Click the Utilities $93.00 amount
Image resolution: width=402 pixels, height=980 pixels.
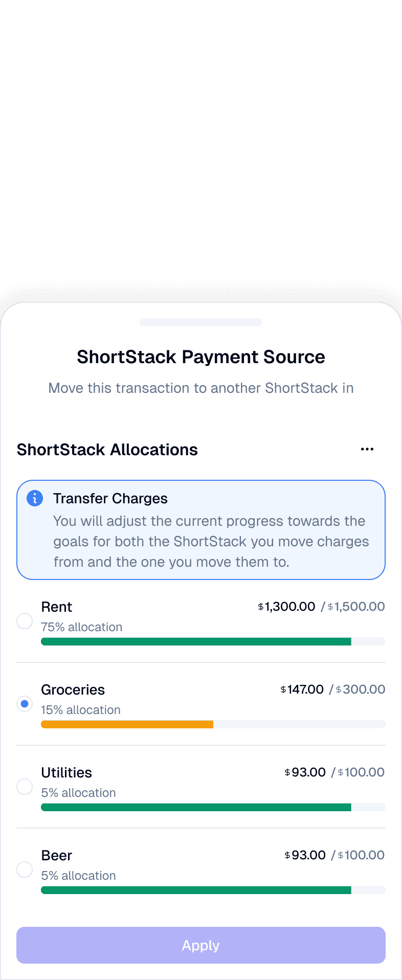click(x=305, y=772)
